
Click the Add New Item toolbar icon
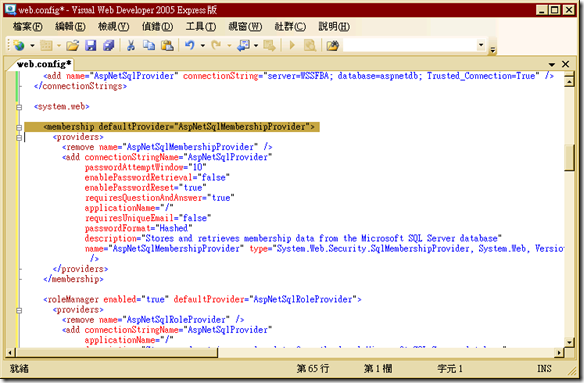pos(46,45)
